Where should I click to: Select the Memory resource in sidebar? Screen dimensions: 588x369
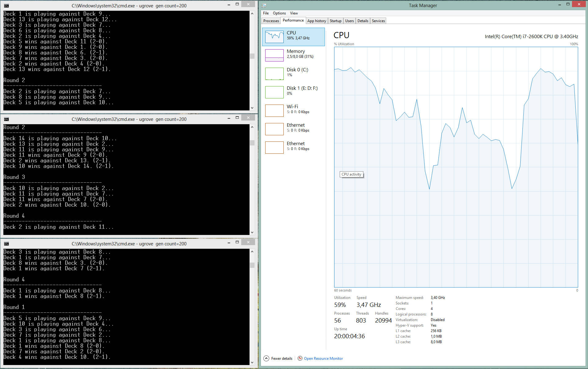[294, 55]
